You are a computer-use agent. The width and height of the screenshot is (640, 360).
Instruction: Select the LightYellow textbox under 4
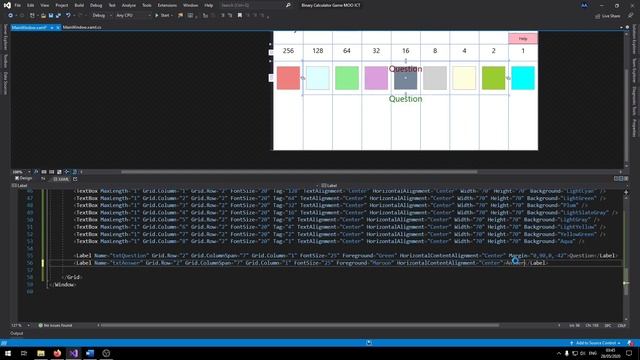(464, 78)
